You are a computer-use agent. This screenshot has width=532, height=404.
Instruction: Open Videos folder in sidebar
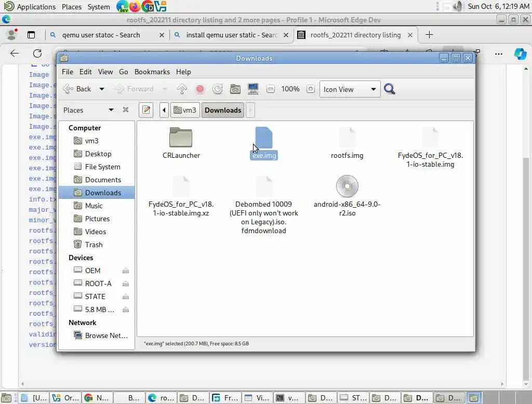click(97, 232)
